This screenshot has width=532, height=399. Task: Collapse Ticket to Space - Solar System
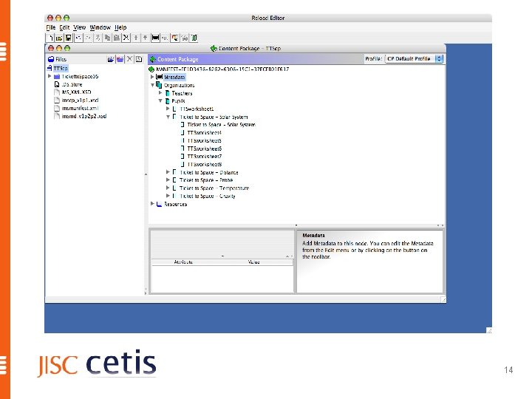(x=168, y=117)
